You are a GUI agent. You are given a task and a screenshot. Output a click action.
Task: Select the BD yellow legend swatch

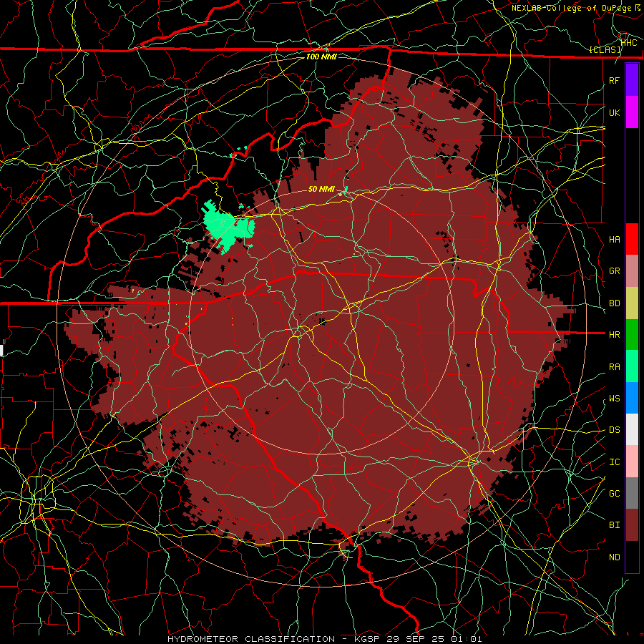pyautogui.click(x=632, y=303)
